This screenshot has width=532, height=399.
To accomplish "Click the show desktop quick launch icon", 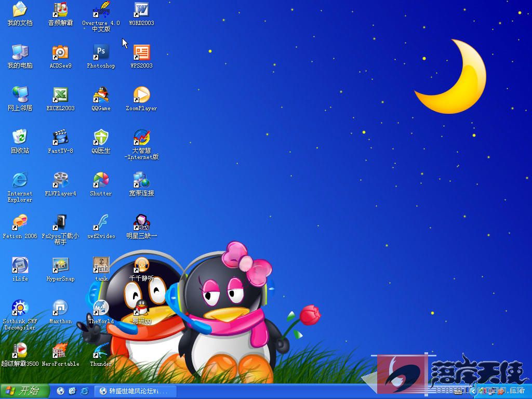I will 72,391.
